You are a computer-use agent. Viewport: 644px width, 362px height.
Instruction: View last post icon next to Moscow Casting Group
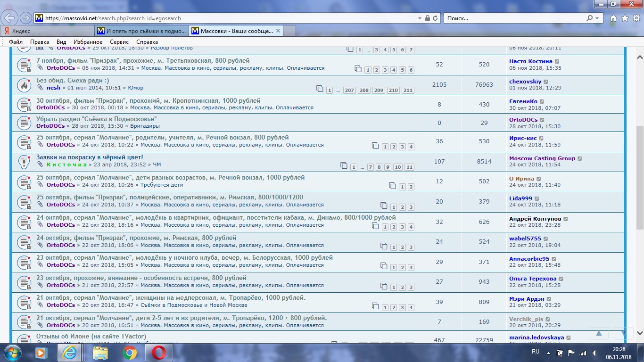pos(580,159)
